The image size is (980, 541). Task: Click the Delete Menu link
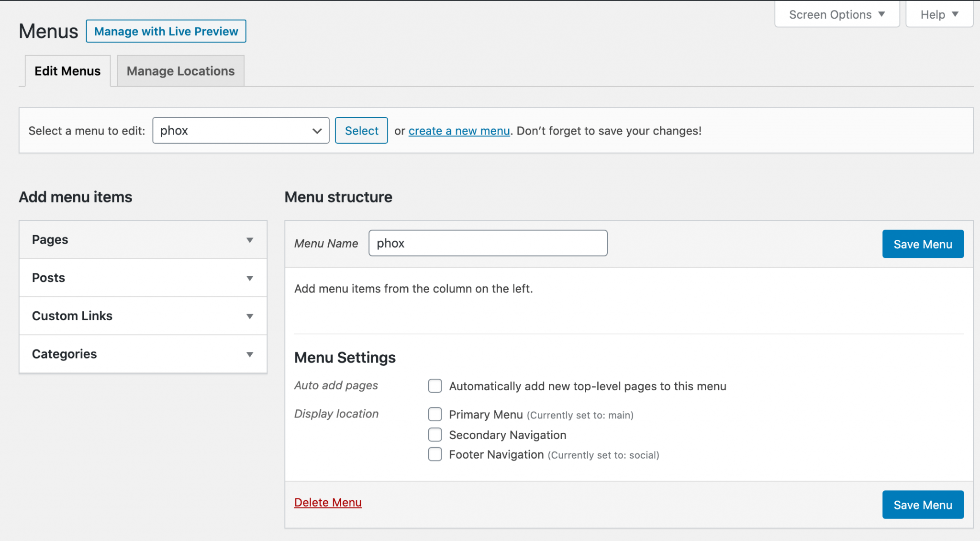(328, 502)
